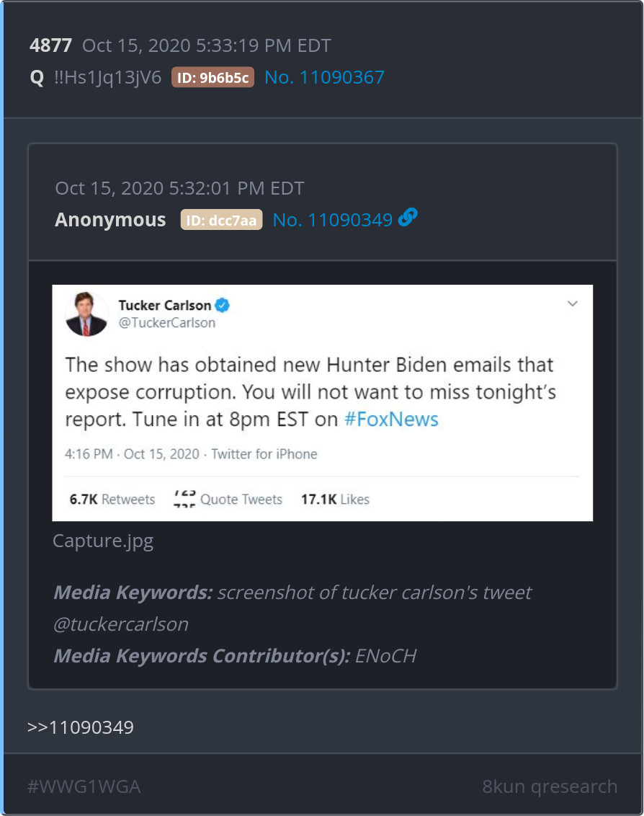Click the Quote Tweets count

(228, 499)
